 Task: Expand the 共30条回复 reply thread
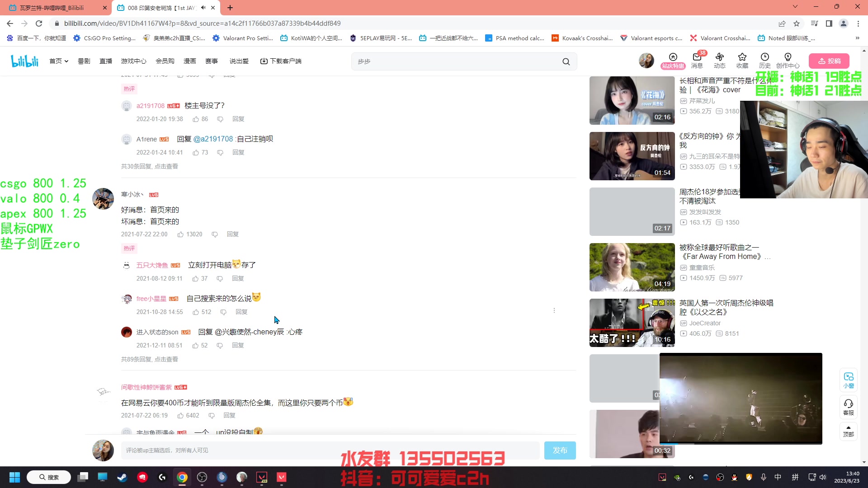click(149, 166)
